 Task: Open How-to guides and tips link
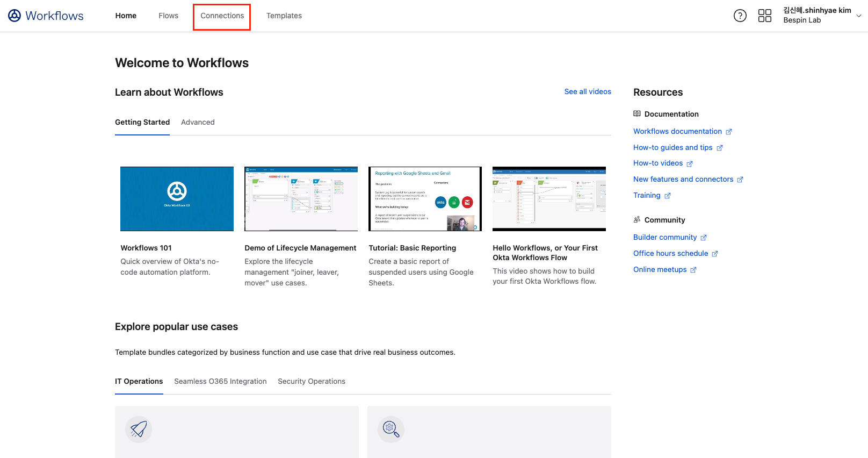tap(672, 147)
